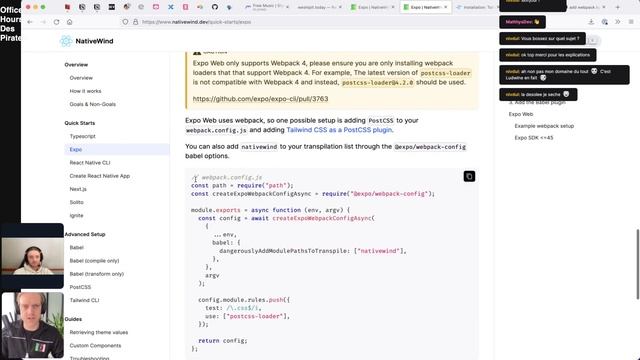
Task: Click the upper webcam thumbnail
Action: 32,256
